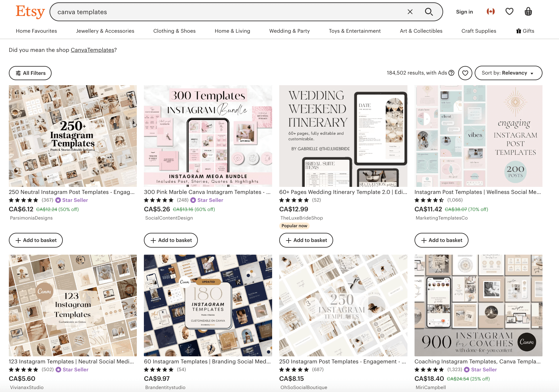Open the Wedding Weekend Itinerary thumbnail
Viewport: 559px width, 392px height.
click(343, 136)
